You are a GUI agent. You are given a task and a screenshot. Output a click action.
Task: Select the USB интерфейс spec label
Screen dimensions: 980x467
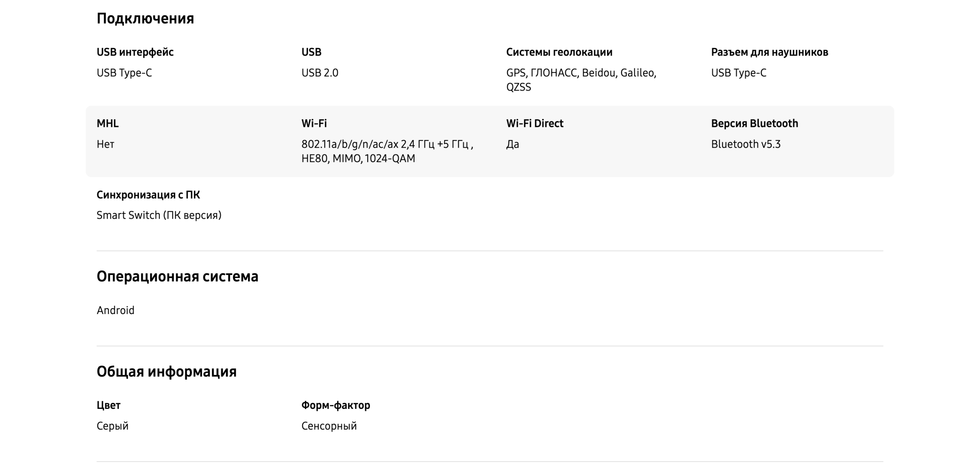135,52
